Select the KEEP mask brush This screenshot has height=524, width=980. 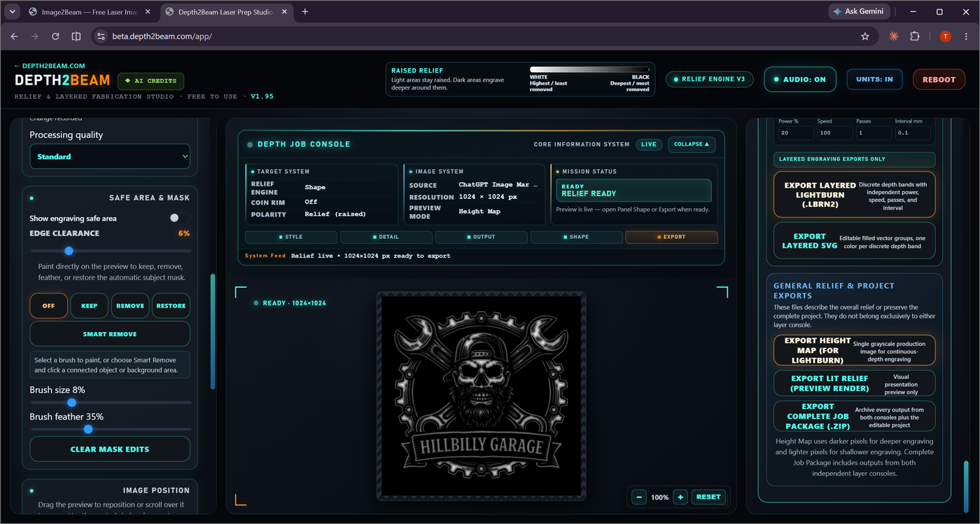(x=90, y=305)
